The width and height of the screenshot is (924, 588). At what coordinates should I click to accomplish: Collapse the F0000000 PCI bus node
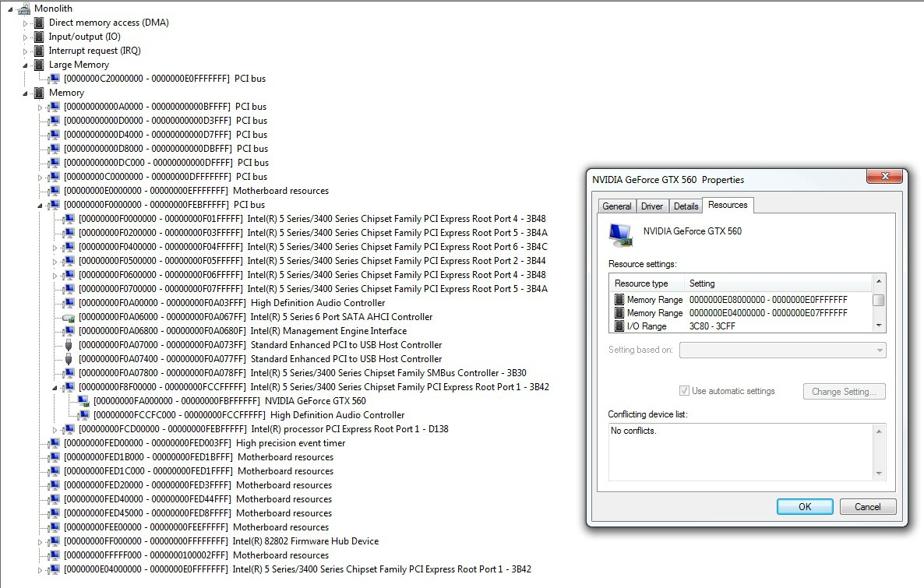(40, 206)
